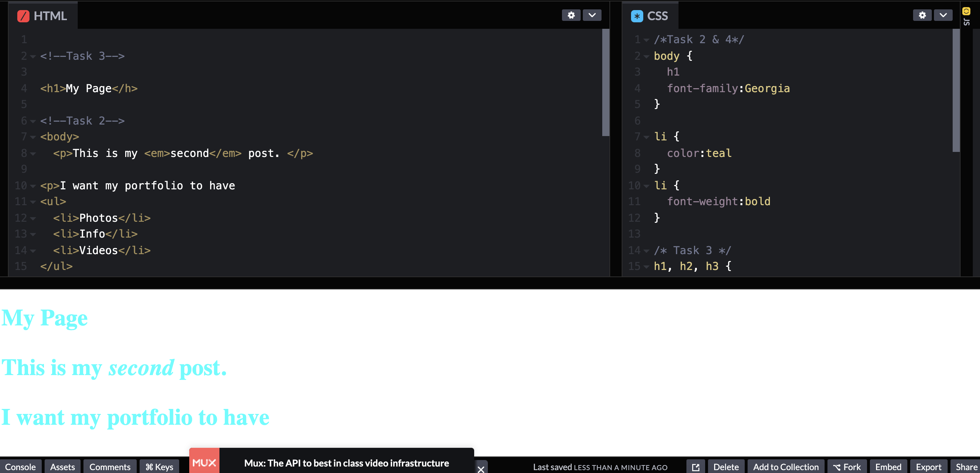Click the HTML editor vertical scrollbar

605,82
